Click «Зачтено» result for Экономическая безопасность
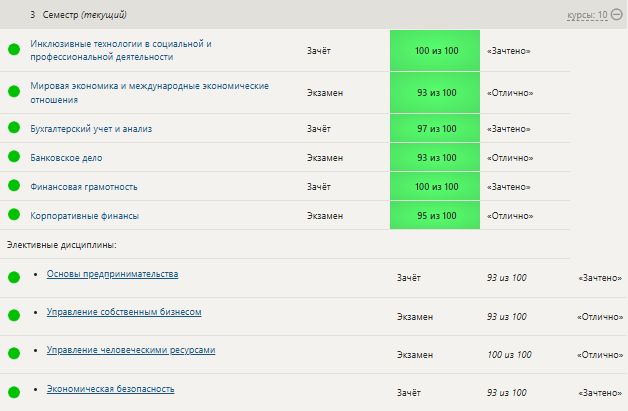628x411 pixels. 600,393
